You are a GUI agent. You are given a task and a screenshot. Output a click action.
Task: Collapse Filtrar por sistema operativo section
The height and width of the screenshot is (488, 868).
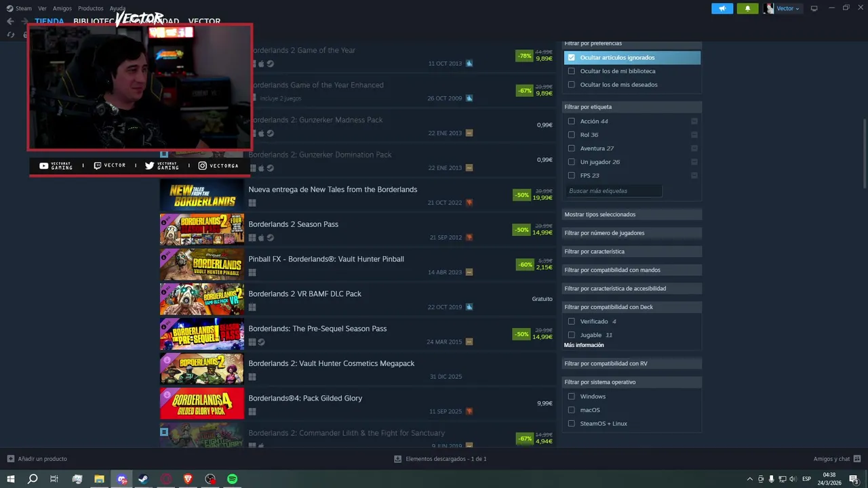(x=632, y=382)
